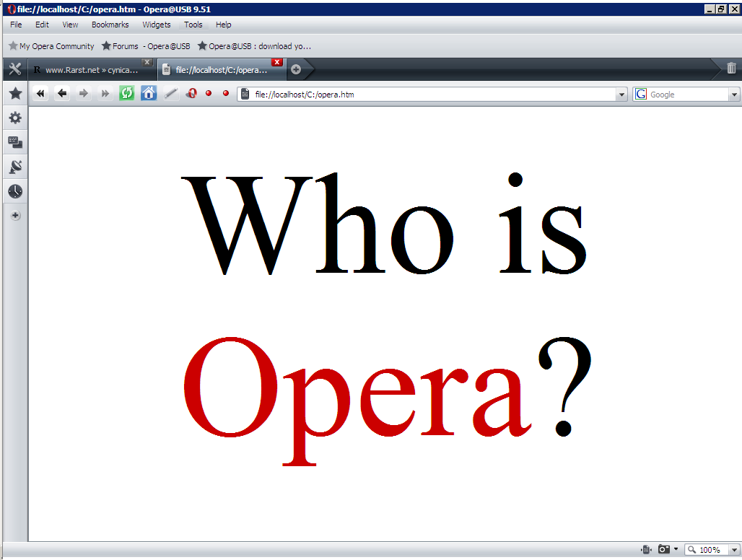Screen dimensions: 742x560
Task: Open the Bookmarks star panel
Action: pos(15,93)
